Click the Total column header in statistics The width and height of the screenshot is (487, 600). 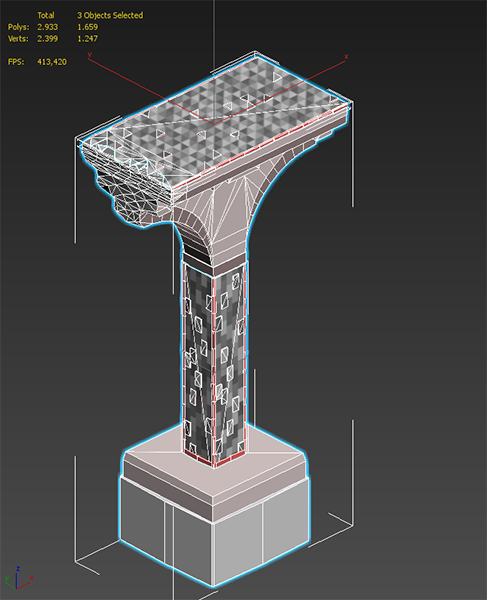pyautogui.click(x=46, y=15)
